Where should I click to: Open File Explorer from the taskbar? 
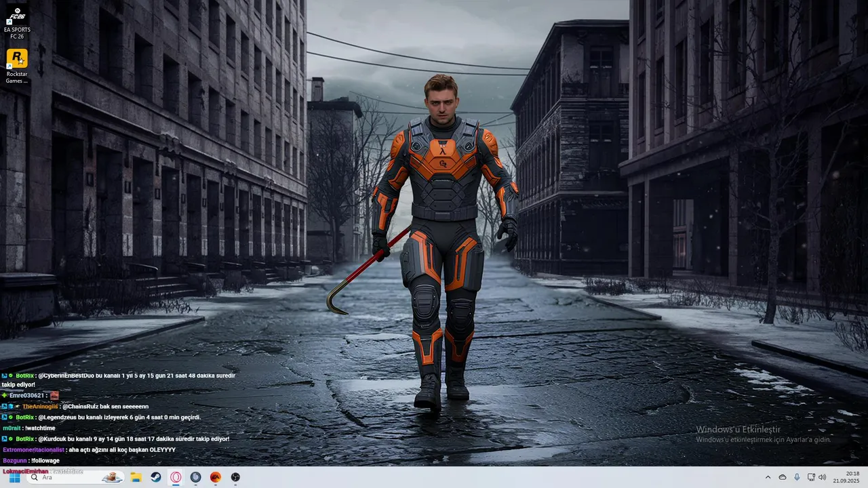(136, 477)
